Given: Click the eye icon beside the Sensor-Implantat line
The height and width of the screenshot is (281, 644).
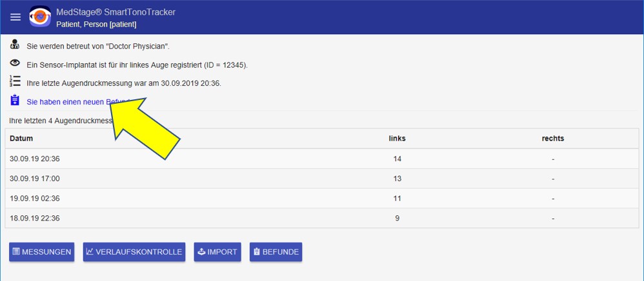Looking at the screenshot, I should click(x=15, y=64).
